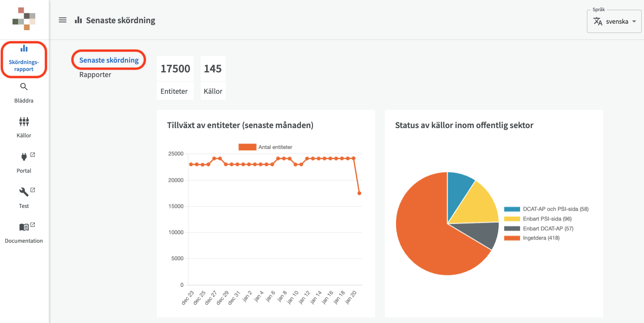
Task: Toggle the hamburger menu icon
Action: click(x=63, y=20)
